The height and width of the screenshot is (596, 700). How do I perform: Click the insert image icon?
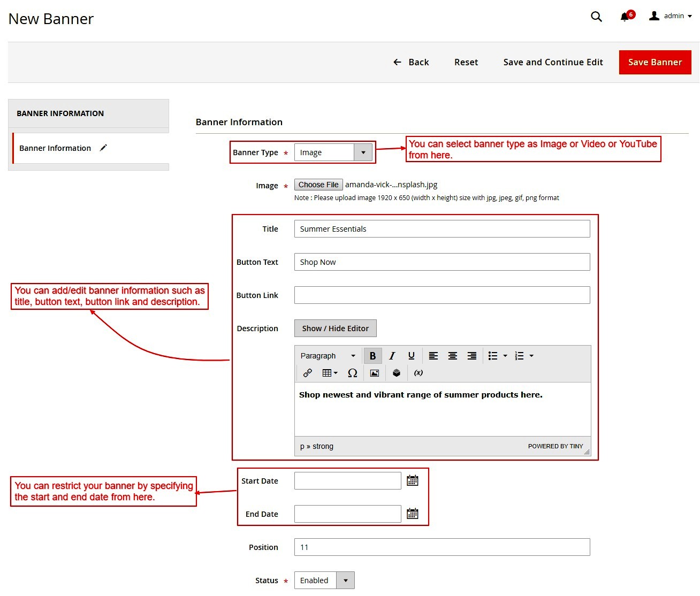[375, 373]
